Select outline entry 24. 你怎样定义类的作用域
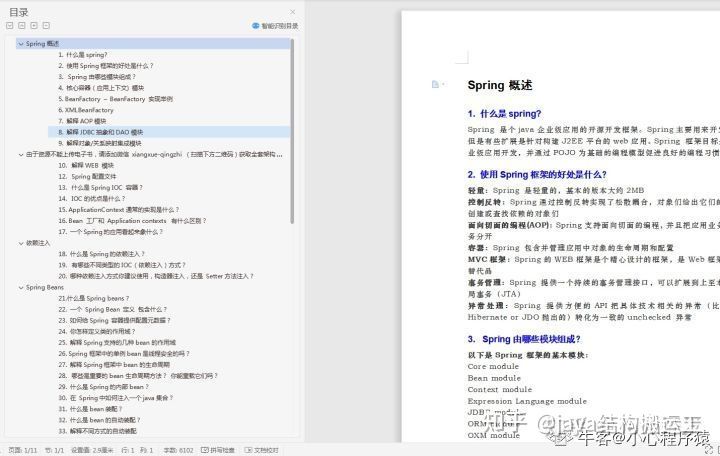This screenshot has height=456, width=720. (97, 331)
